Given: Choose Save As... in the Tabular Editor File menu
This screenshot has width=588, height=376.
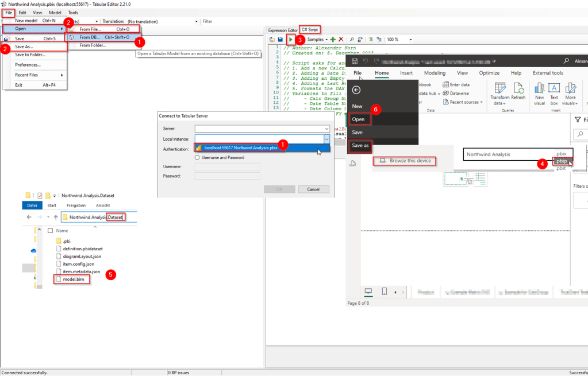Looking at the screenshot, I should click(24, 46).
